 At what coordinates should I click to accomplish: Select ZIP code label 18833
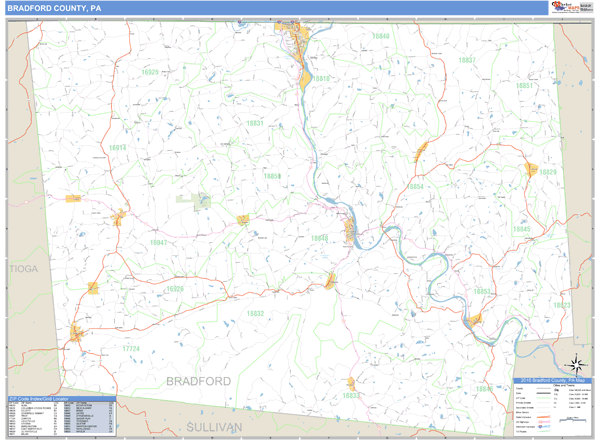click(351, 396)
